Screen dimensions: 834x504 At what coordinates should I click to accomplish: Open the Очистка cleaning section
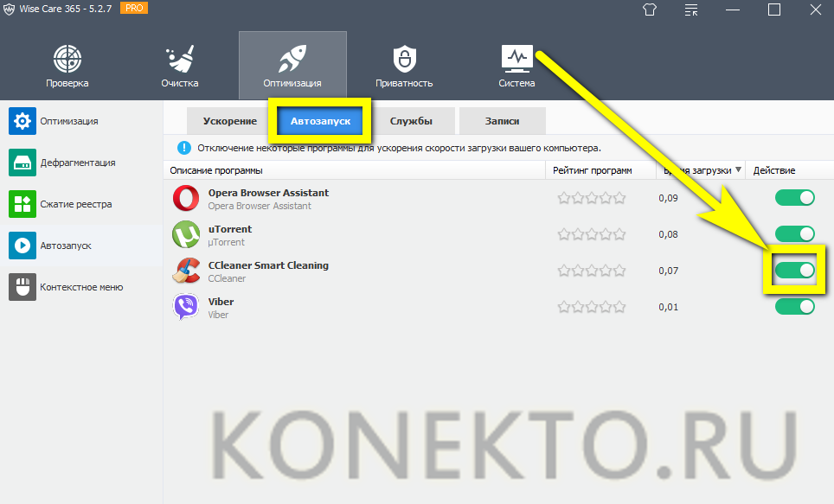[x=179, y=65]
